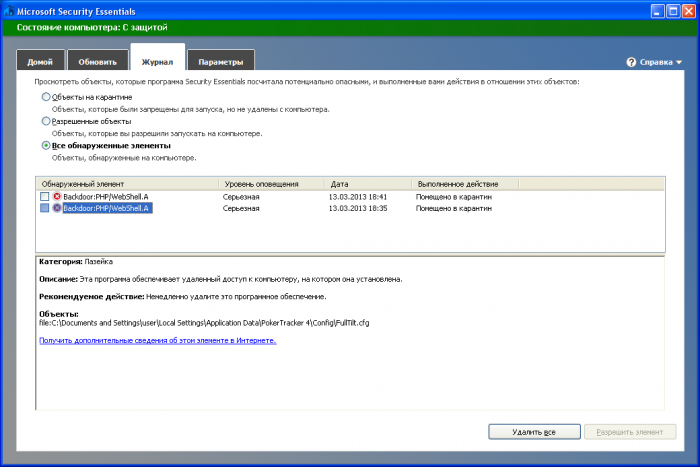This screenshot has height=467, width=700.
Task: Click the help question mark icon
Action: (x=631, y=62)
